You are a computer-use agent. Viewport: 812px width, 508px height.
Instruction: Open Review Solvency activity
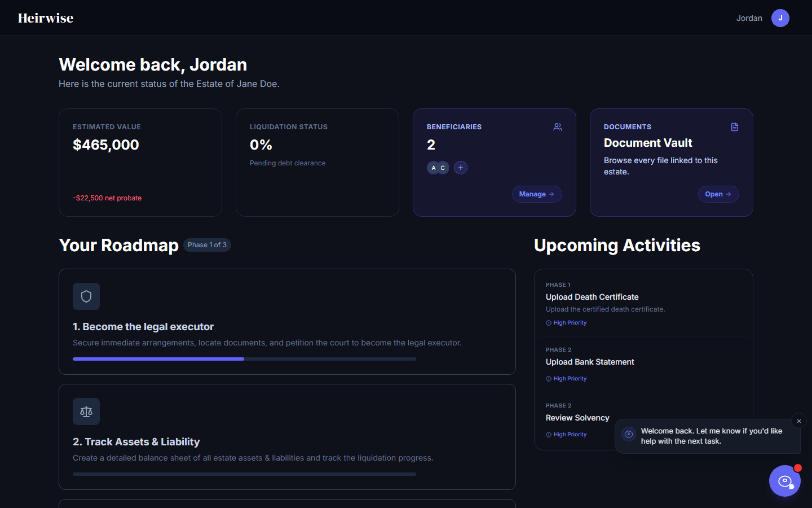click(x=577, y=418)
